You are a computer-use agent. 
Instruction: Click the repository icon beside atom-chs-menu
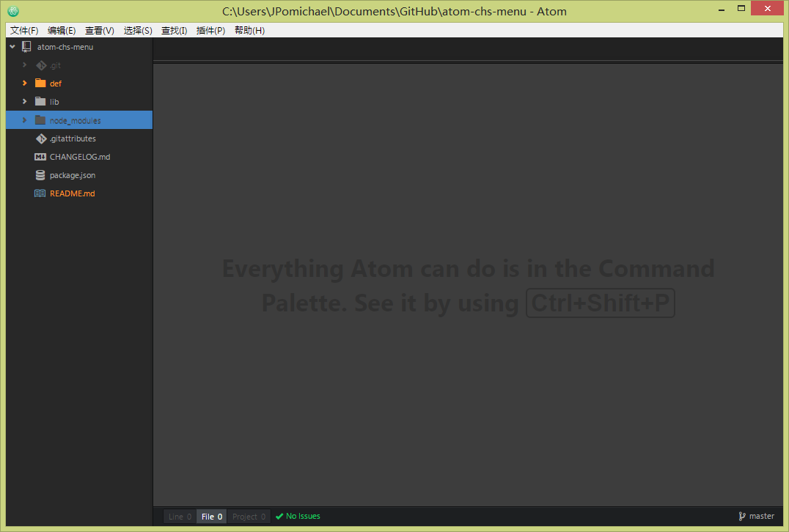click(26, 47)
